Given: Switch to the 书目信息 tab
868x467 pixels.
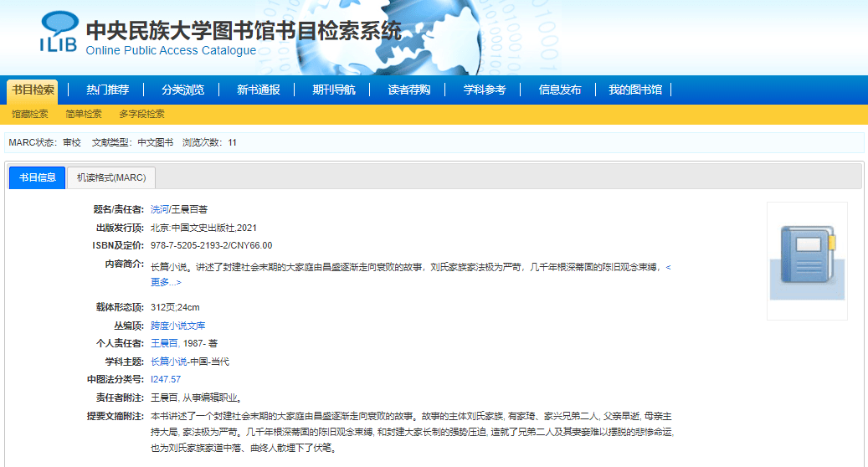Looking at the screenshot, I should coord(37,177).
